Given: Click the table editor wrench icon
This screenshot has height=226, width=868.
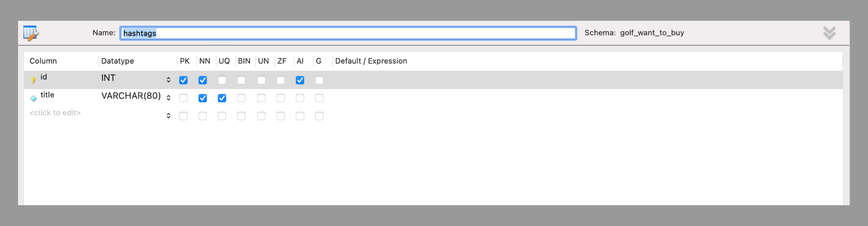Looking at the screenshot, I should tap(31, 33).
